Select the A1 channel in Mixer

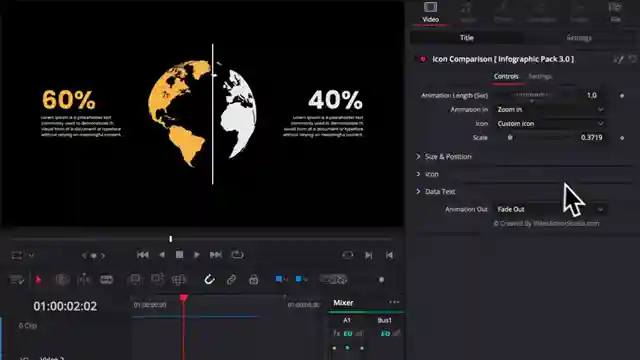coord(347,320)
